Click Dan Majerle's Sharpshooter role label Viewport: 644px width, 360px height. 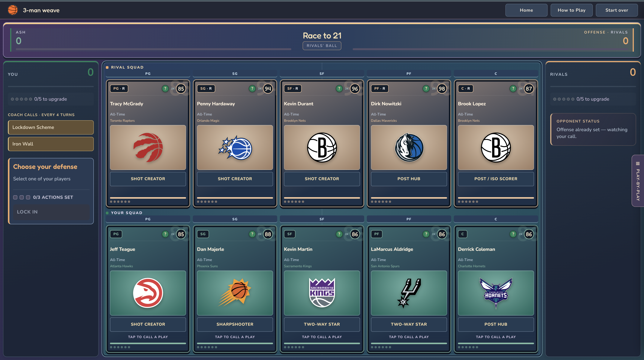coord(235,325)
